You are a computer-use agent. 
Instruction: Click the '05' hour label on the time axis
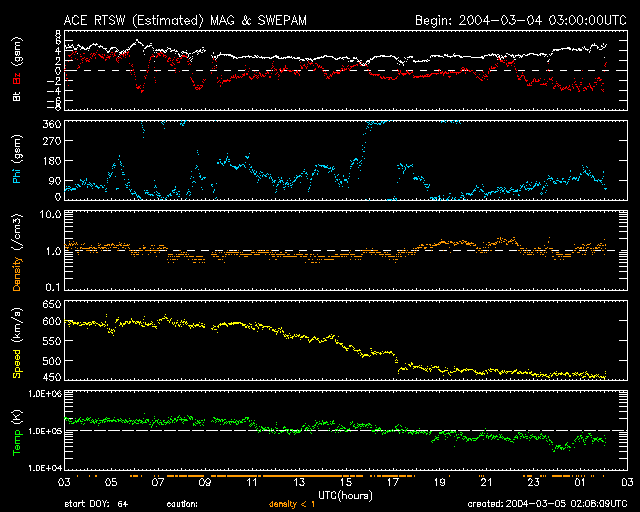tap(111, 483)
